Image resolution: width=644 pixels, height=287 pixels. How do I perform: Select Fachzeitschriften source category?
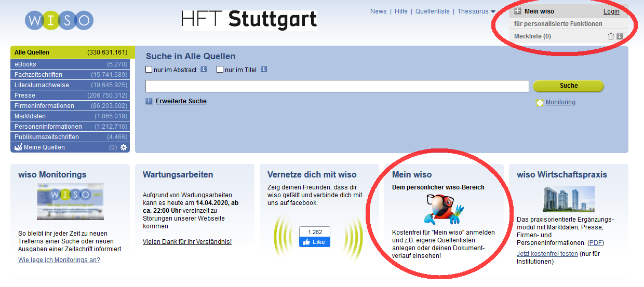70,75
